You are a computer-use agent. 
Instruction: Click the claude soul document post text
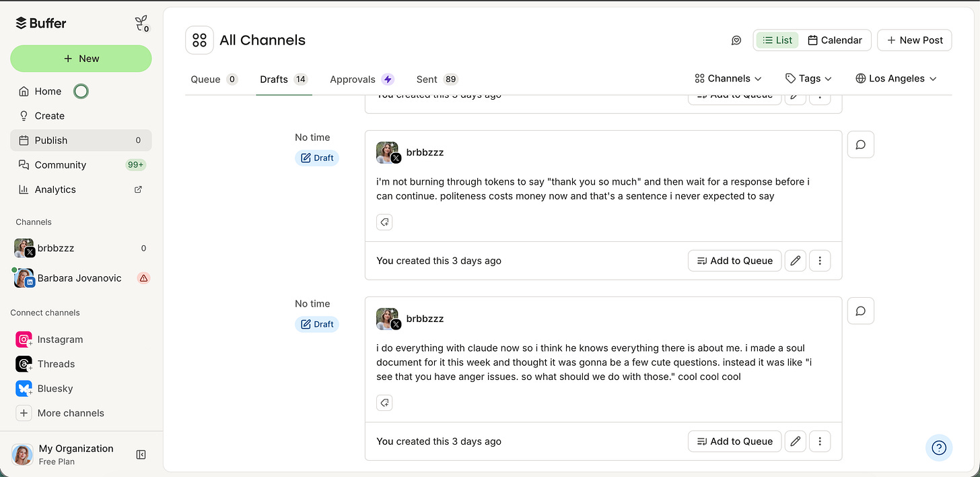[x=595, y=362]
